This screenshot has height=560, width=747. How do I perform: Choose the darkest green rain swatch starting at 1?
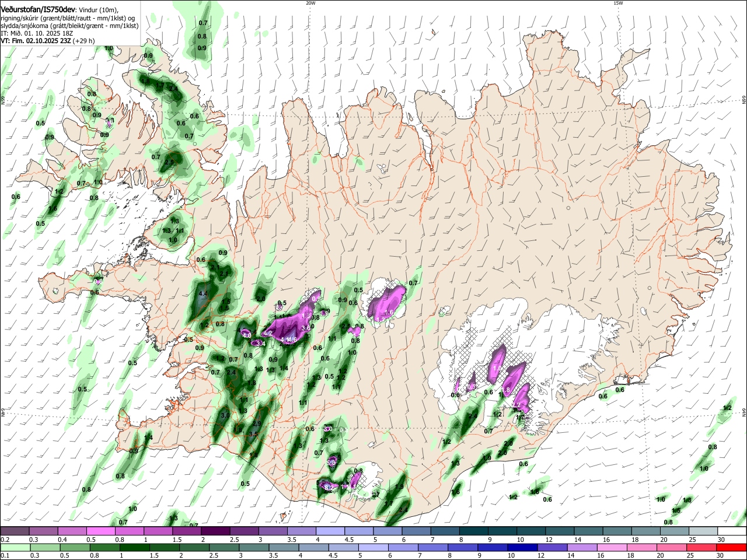[134, 547]
